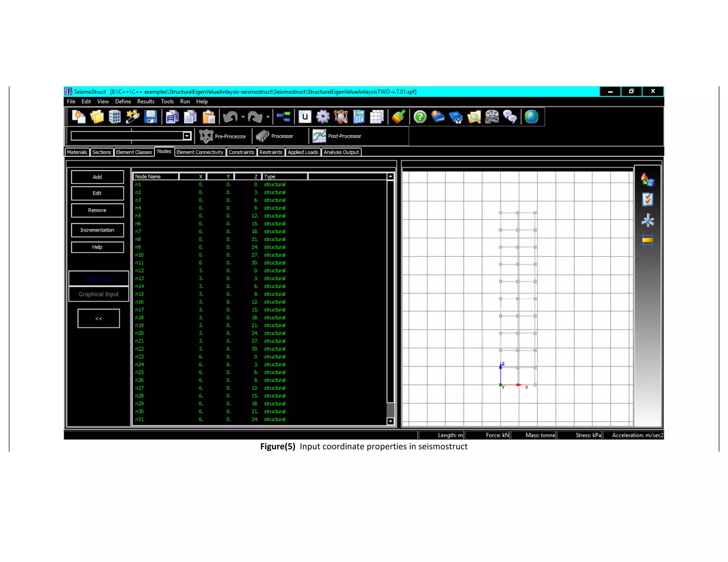Switch to the Post-Processor module
Screen dimensions: 728x562
[x=337, y=136]
